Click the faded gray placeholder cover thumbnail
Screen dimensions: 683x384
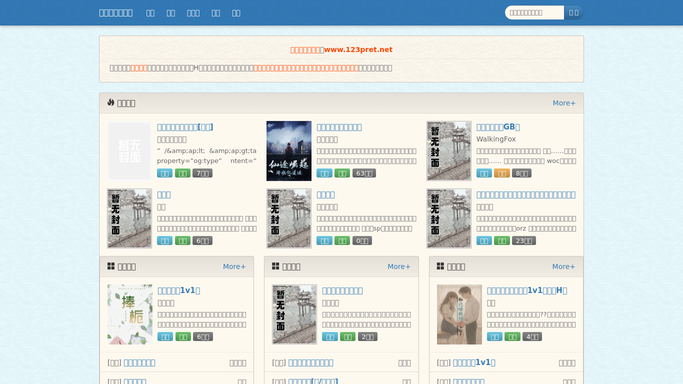pyautogui.click(x=129, y=151)
